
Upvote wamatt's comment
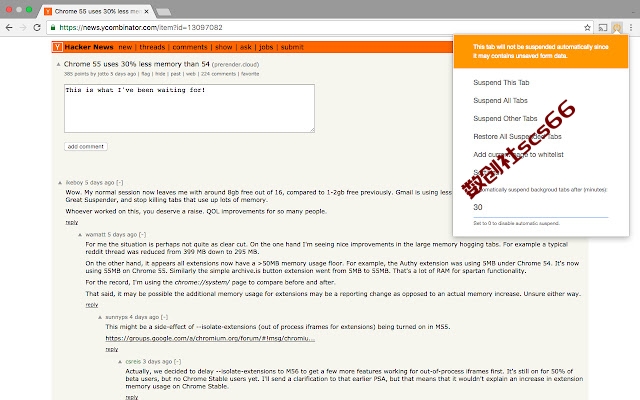click(80, 235)
